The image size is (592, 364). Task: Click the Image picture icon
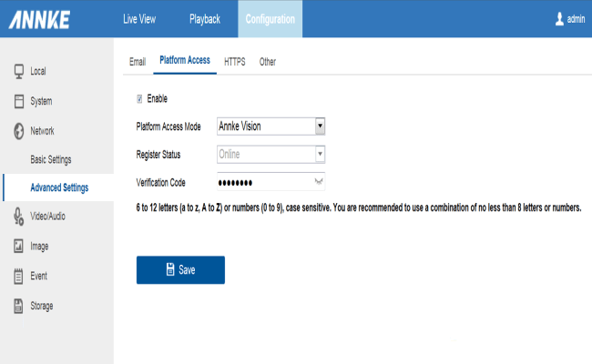point(18,246)
